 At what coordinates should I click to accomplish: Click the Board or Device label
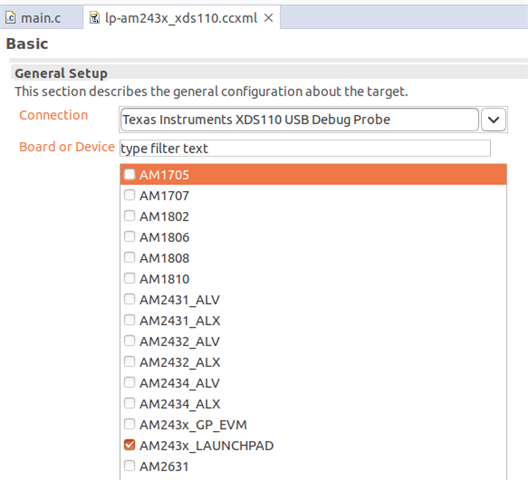pyautogui.click(x=67, y=147)
